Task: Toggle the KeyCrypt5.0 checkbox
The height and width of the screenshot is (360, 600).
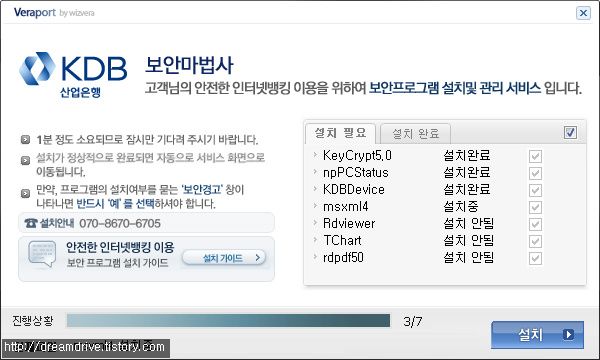Action: click(535, 156)
